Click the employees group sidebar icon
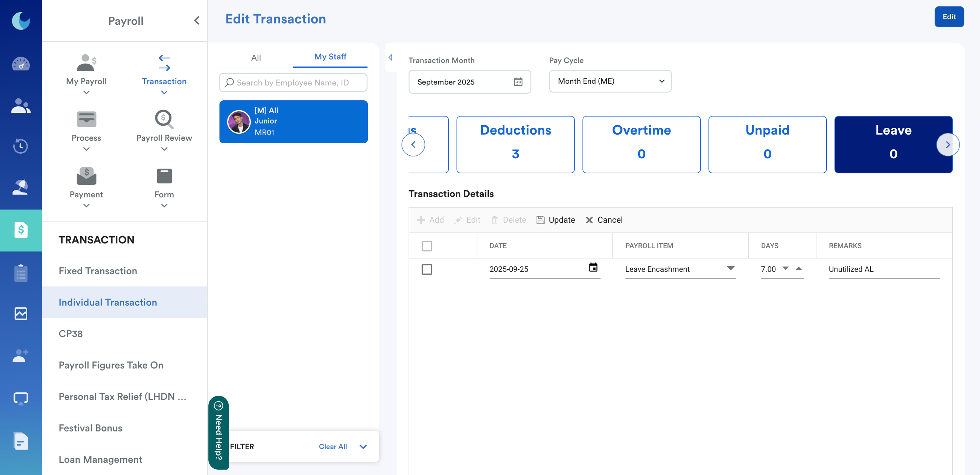This screenshot has width=980, height=475. (x=21, y=106)
